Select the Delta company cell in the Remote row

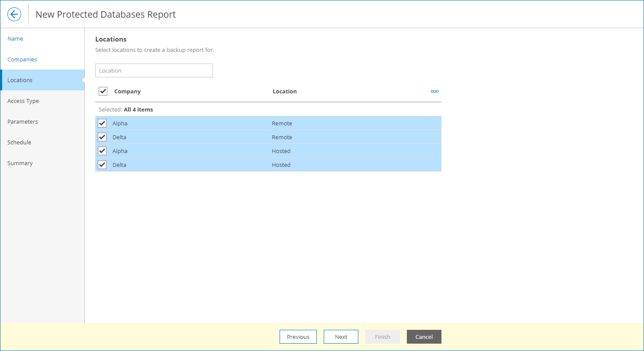(x=119, y=137)
